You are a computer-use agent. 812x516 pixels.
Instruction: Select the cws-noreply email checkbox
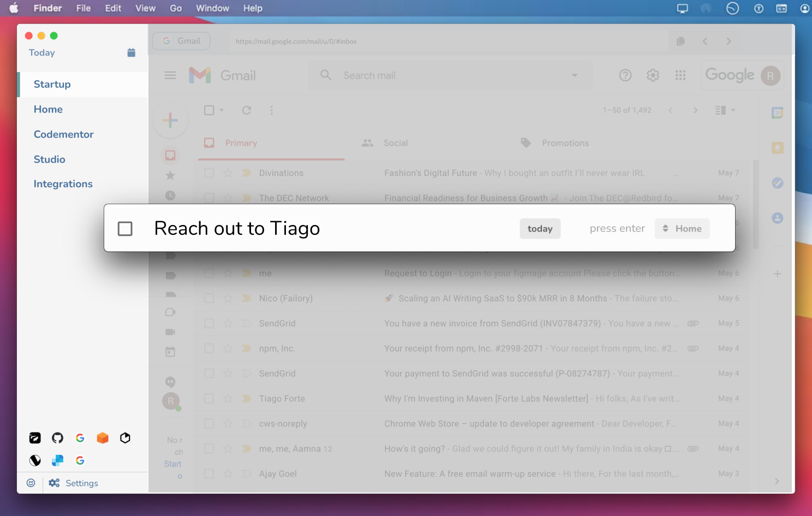point(209,424)
